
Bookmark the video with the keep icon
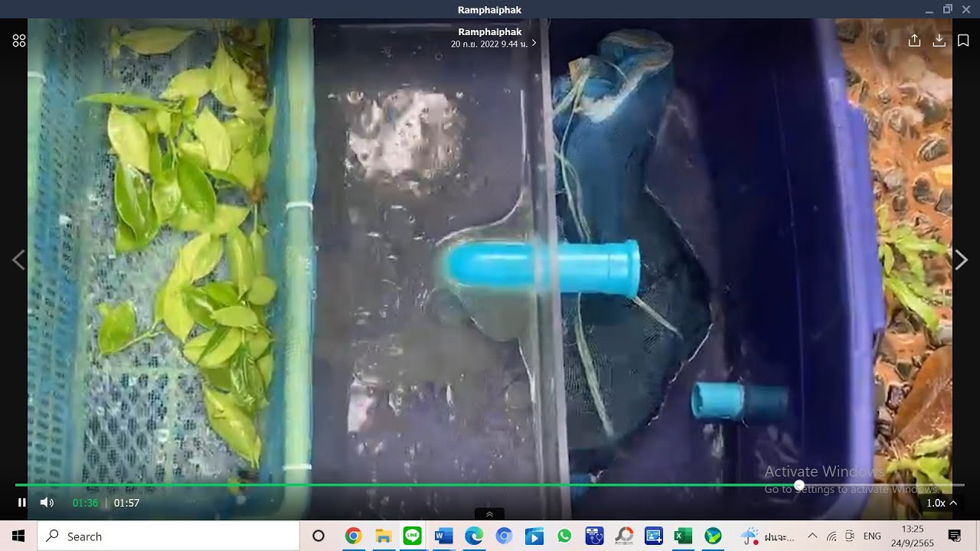pos(963,41)
